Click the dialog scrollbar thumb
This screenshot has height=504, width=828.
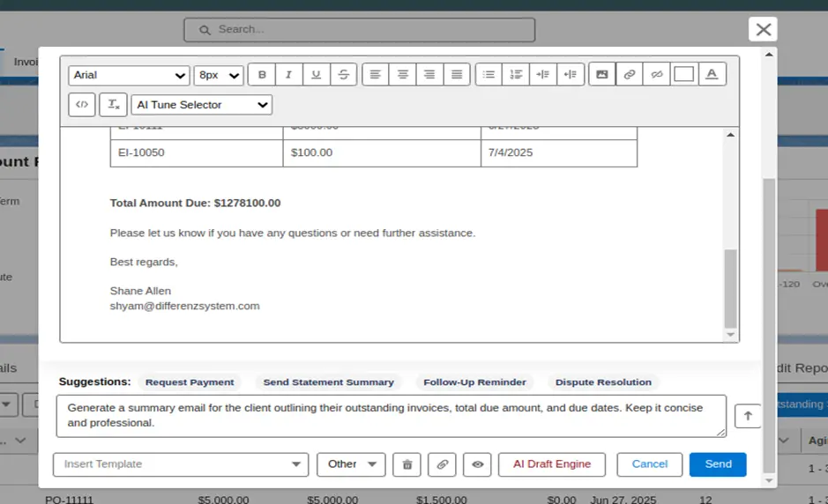tap(769, 325)
